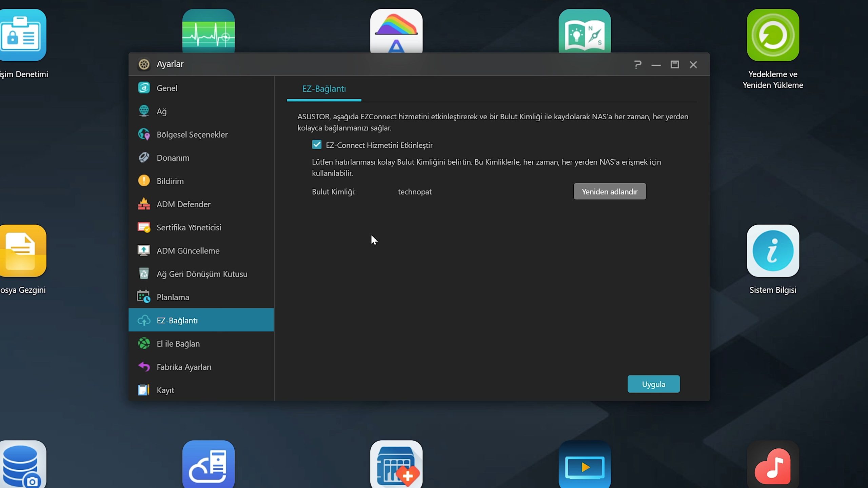The image size is (868, 488).
Task: Click the technopat Bulut Kimliği value
Action: pos(414,192)
